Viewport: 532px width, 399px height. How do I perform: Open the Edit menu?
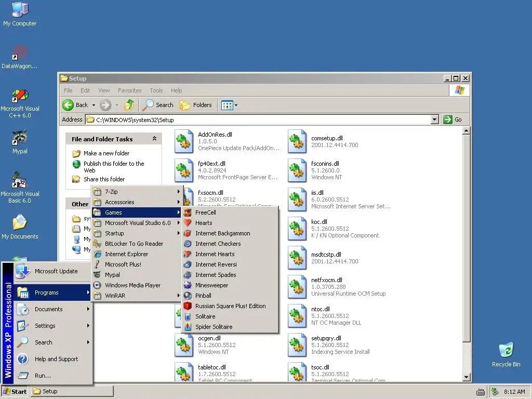pos(85,90)
